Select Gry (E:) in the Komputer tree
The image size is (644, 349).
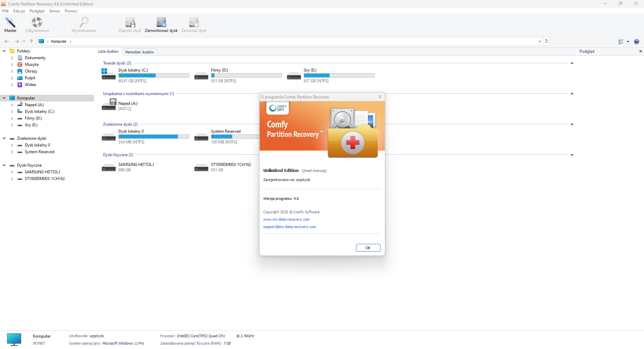click(x=31, y=125)
